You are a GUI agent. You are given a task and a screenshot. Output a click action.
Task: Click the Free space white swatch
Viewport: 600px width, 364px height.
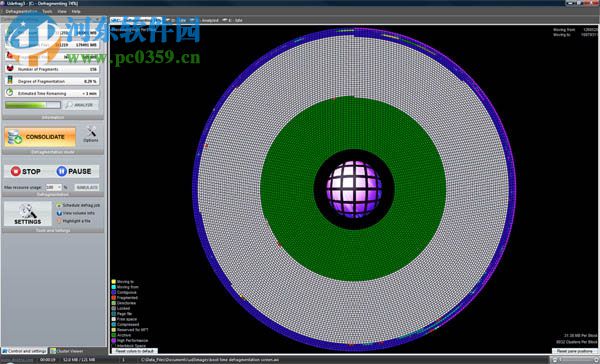pyautogui.click(x=114, y=319)
